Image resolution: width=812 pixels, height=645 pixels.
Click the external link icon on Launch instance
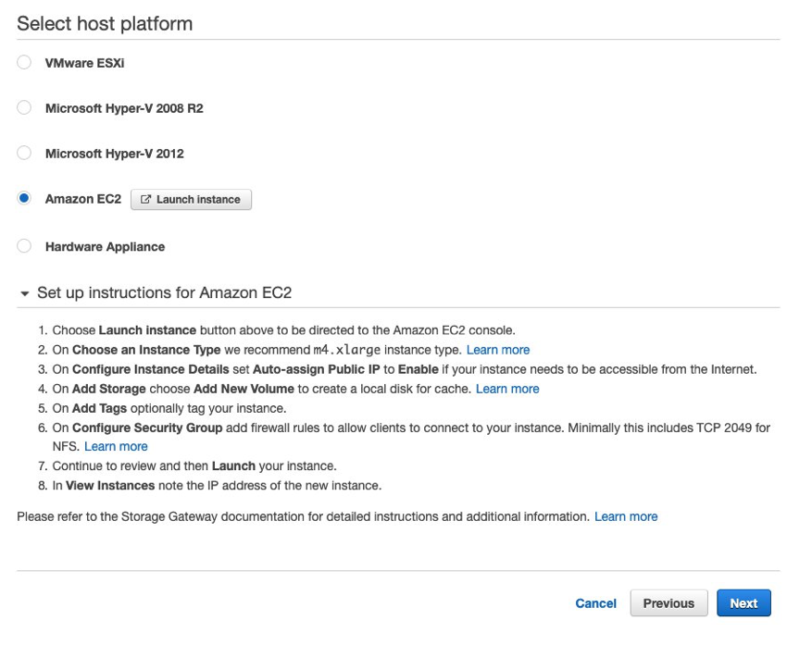click(145, 200)
